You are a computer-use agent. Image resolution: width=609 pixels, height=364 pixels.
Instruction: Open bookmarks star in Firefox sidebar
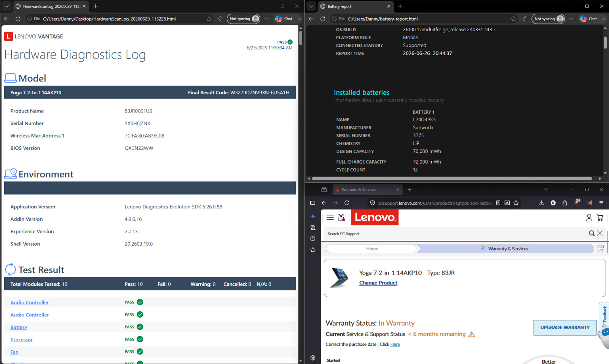(313, 250)
